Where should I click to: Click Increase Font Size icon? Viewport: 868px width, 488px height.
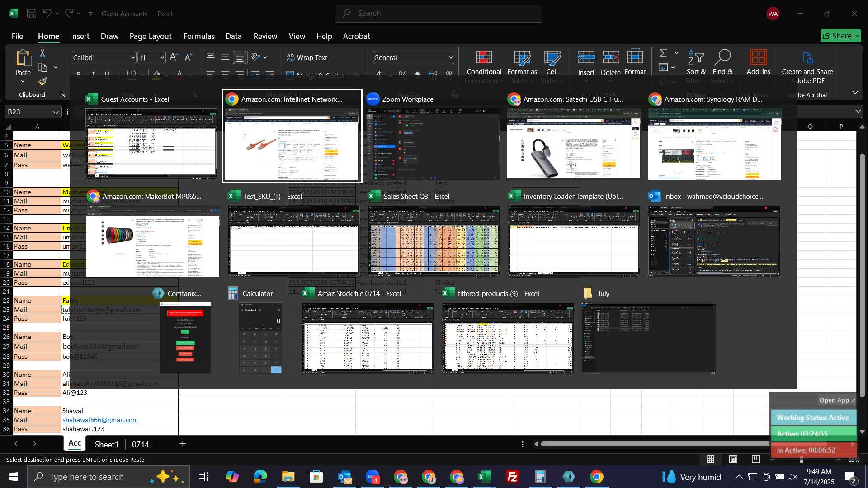tap(174, 57)
